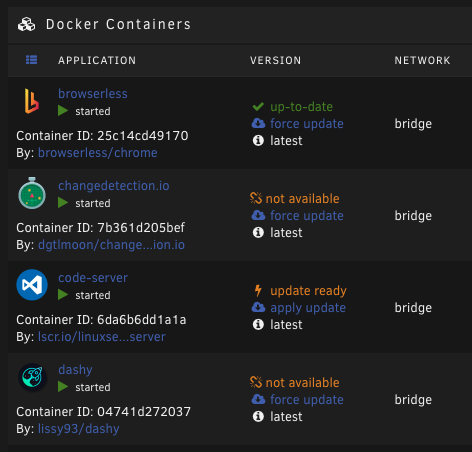472x452 pixels.
Task: Click the bridge network in changedetection.io row
Action: click(x=413, y=216)
